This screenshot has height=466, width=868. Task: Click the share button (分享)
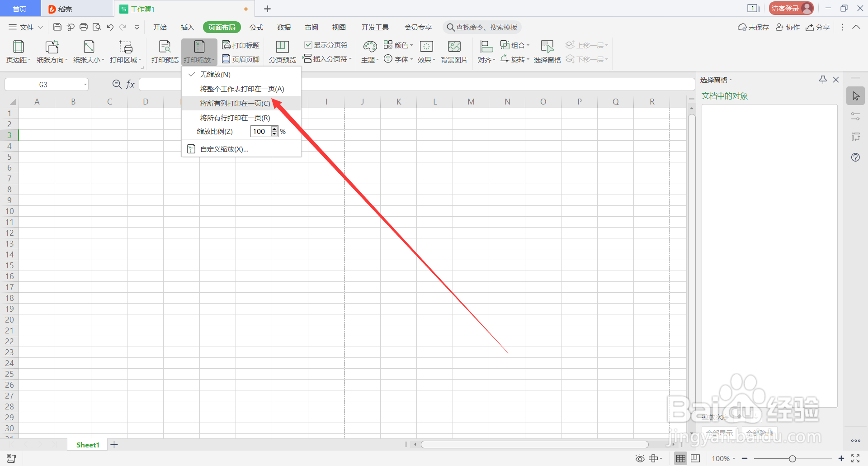point(817,27)
